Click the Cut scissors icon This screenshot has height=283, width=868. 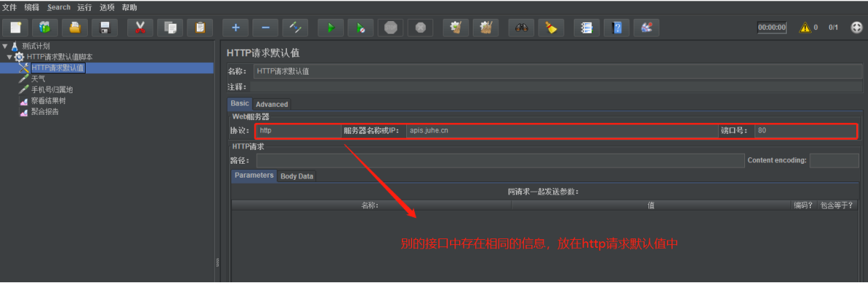(x=140, y=27)
